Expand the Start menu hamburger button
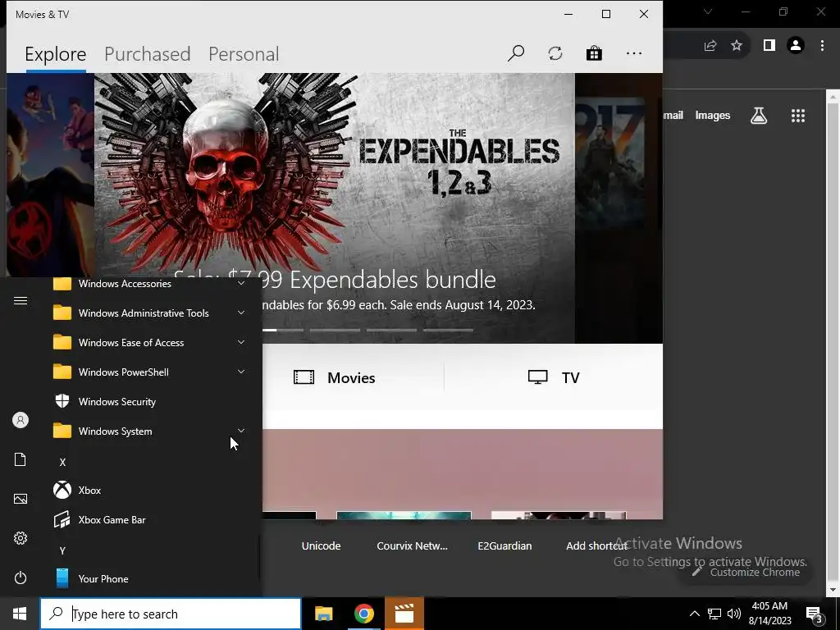This screenshot has width=840, height=630. tap(21, 300)
